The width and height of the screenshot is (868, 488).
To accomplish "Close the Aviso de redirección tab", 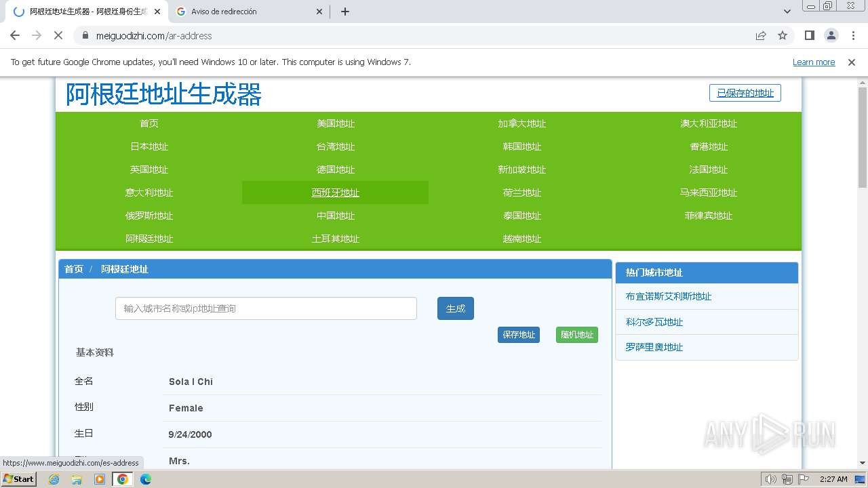I will tap(320, 12).
